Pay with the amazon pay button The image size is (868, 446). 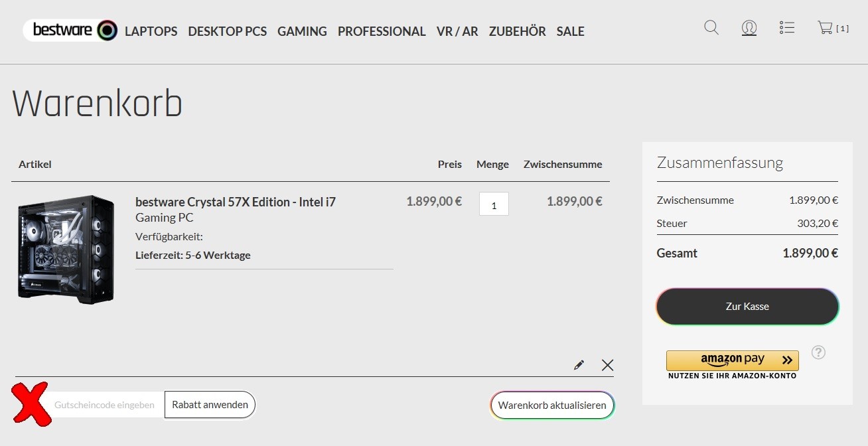coord(733,360)
